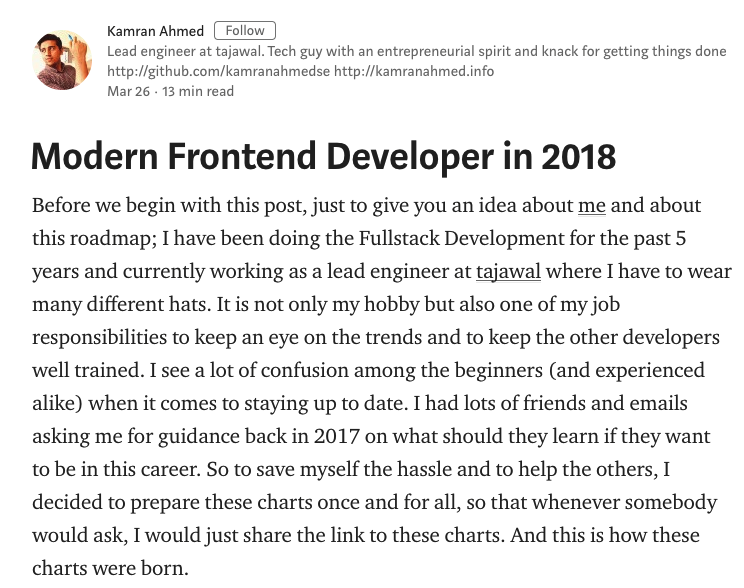744x588 pixels.
Task: Click the Mar 26 publish date
Action: [129, 91]
